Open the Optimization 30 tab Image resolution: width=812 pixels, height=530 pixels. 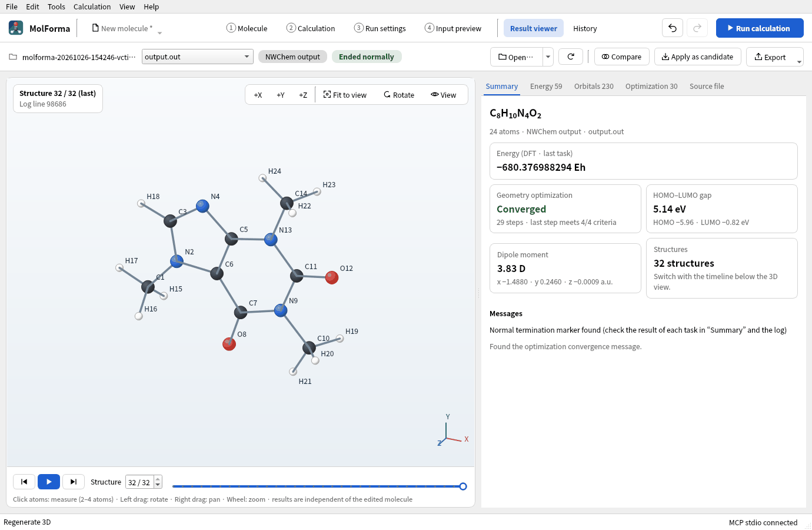(x=651, y=86)
